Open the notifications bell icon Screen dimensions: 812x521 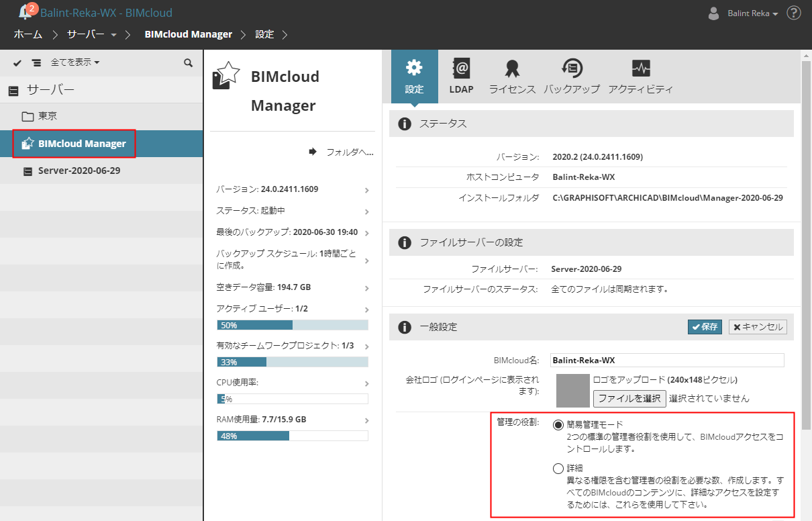coord(26,12)
